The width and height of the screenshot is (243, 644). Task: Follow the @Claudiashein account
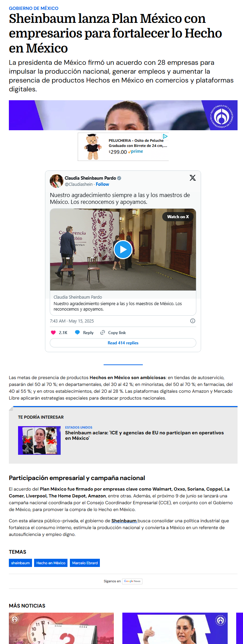102,184
